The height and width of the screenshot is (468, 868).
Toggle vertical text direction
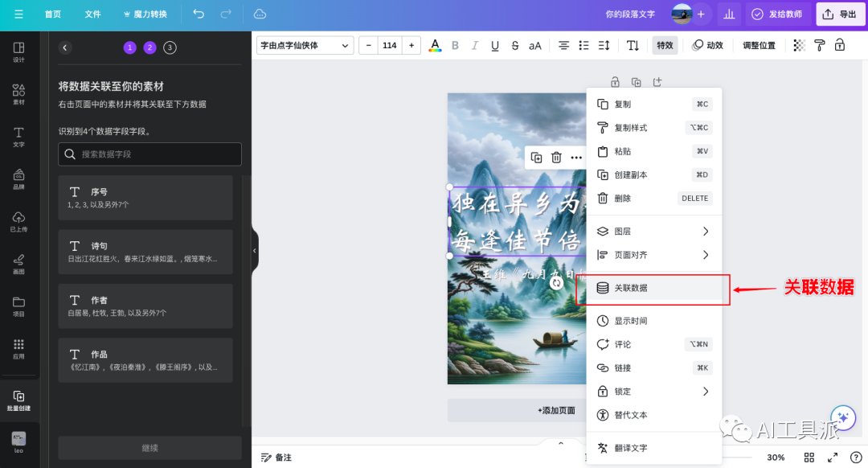633,45
